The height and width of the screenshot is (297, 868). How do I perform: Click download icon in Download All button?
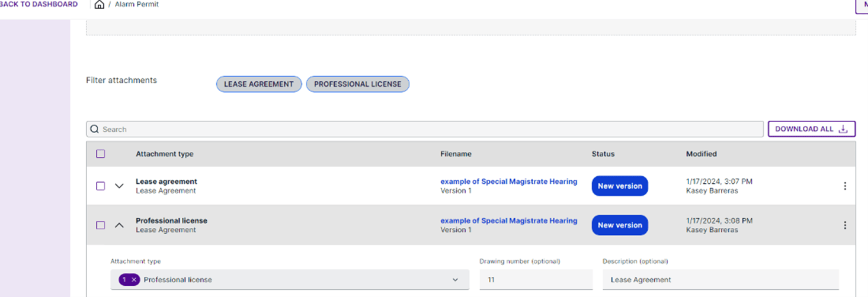[x=843, y=129]
